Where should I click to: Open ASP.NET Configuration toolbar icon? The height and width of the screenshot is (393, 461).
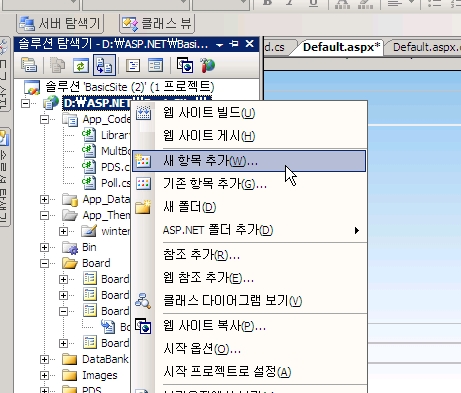point(208,65)
